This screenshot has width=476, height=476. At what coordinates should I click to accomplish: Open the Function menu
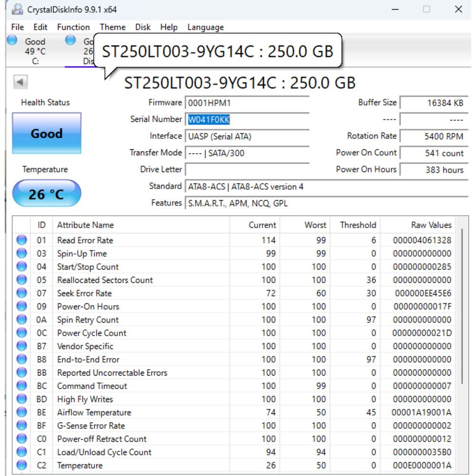tap(73, 27)
